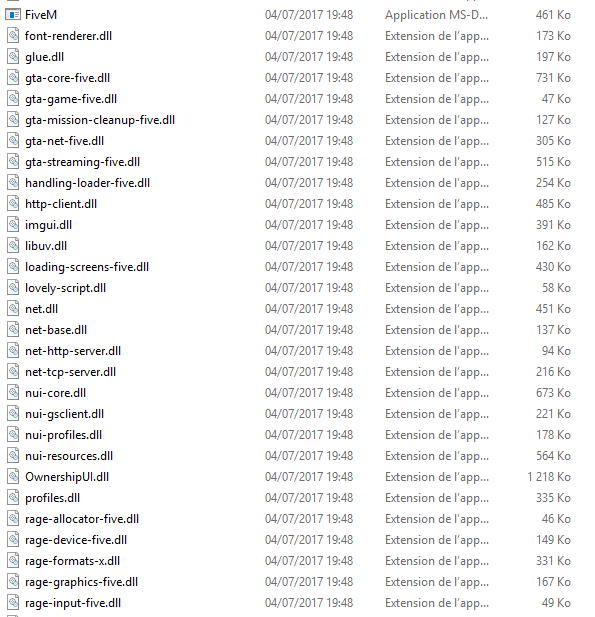This screenshot has height=617, width=595.
Task: Select the imgui.dll file icon
Action: pos(13,225)
